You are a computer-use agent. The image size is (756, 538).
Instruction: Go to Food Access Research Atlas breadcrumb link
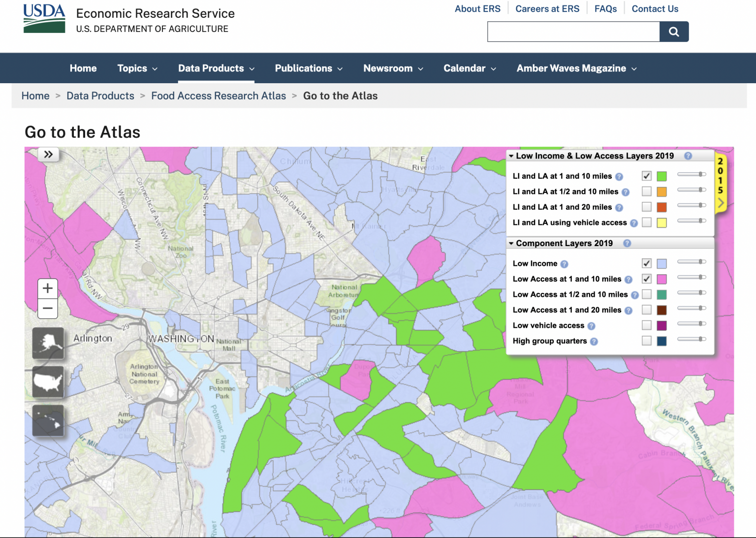(219, 95)
